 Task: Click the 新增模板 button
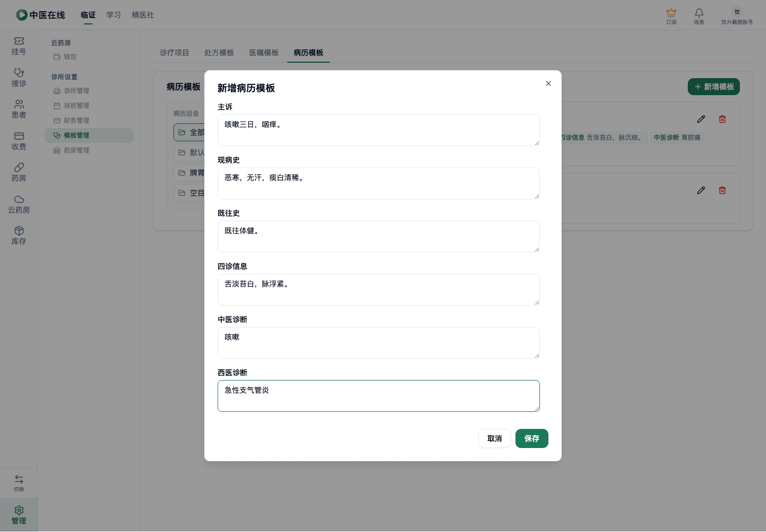click(x=714, y=87)
